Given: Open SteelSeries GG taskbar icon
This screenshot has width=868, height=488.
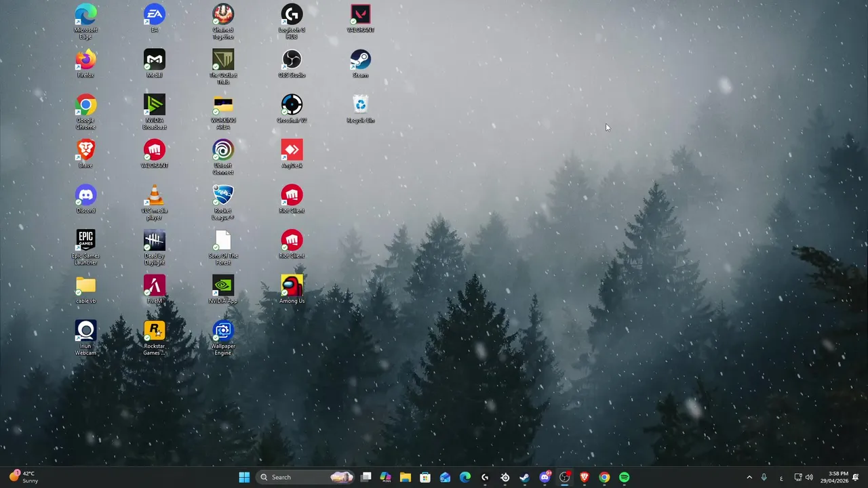Looking at the screenshot, I should click(505, 477).
